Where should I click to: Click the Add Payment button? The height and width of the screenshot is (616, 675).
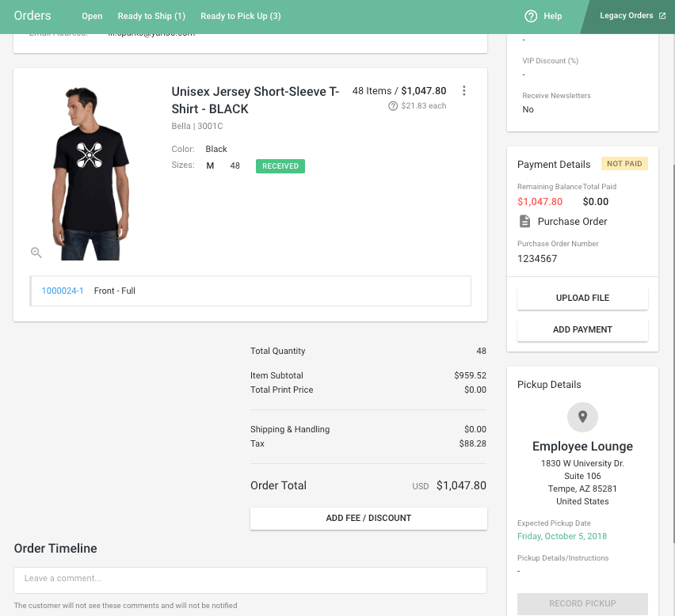click(582, 329)
